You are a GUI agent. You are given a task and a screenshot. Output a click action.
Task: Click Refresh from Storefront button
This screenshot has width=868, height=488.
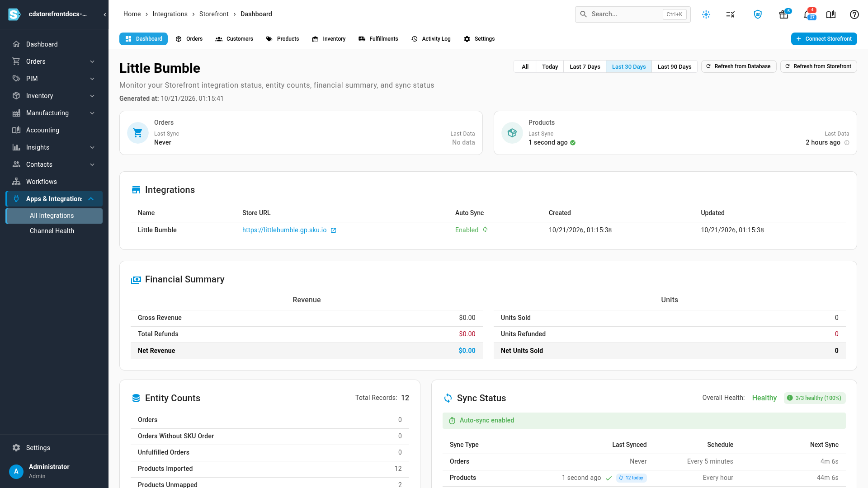[818, 66]
